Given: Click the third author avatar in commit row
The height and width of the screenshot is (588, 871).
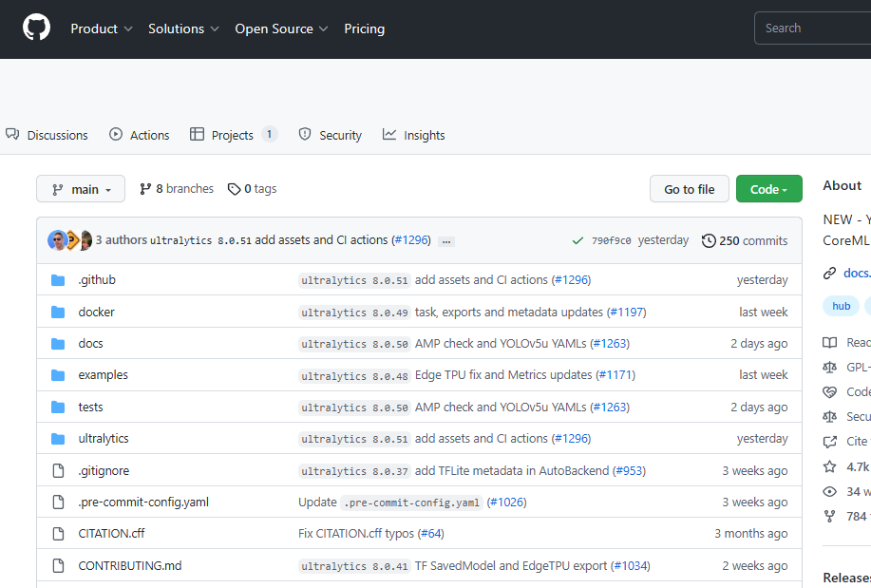Looking at the screenshot, I should (86, 240).
